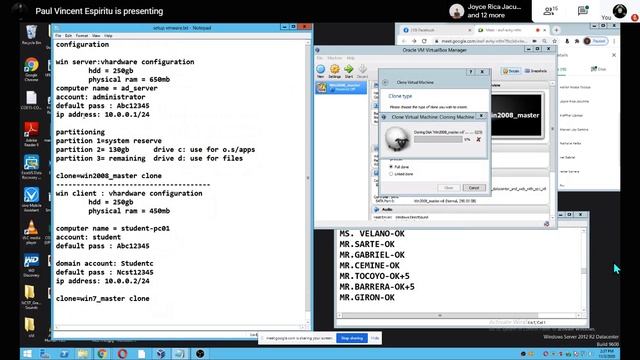Bookmark page with star icon in Chrome
The height and width of the screenshot is (360, 640).
coord(554,41)
